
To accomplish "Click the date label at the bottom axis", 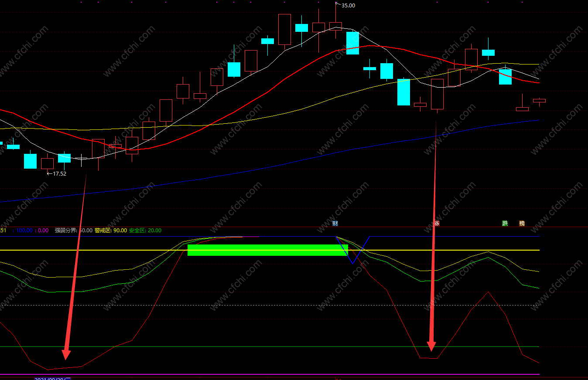I will pyautogui.click(x=52, y=379).
